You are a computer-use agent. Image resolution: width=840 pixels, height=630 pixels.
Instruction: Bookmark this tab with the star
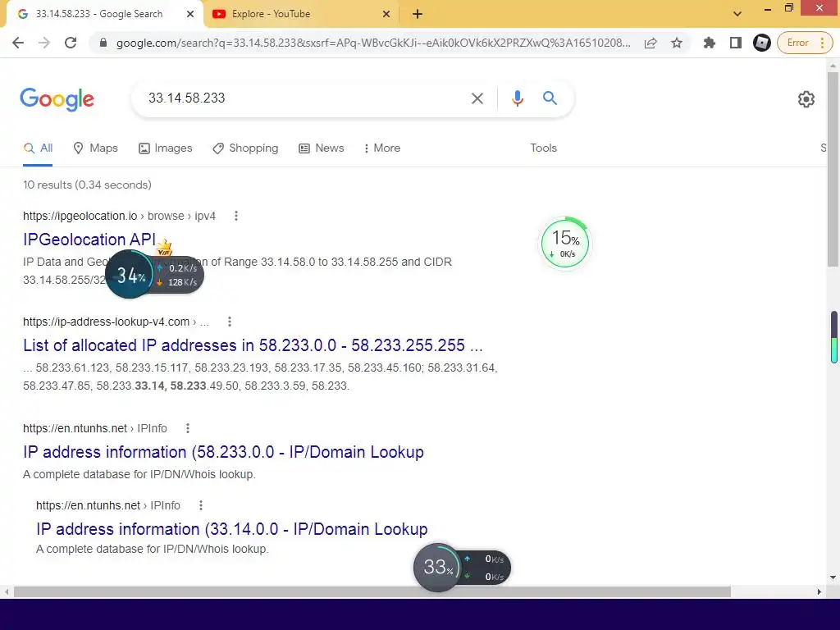coord(677,43)
